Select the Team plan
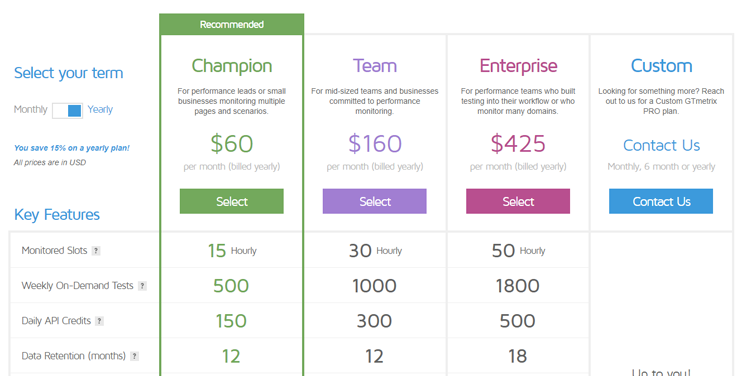This screenshot has height=376, width=744. pos(375,201)
